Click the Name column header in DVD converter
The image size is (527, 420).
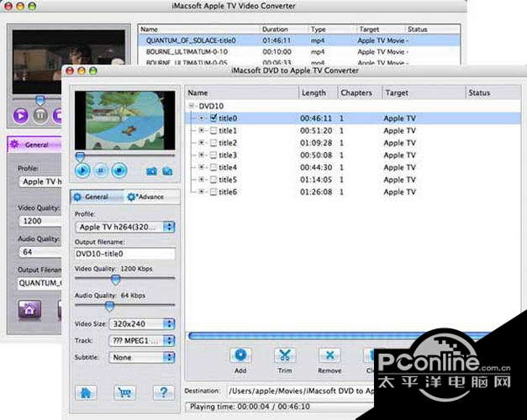point(242,92)
